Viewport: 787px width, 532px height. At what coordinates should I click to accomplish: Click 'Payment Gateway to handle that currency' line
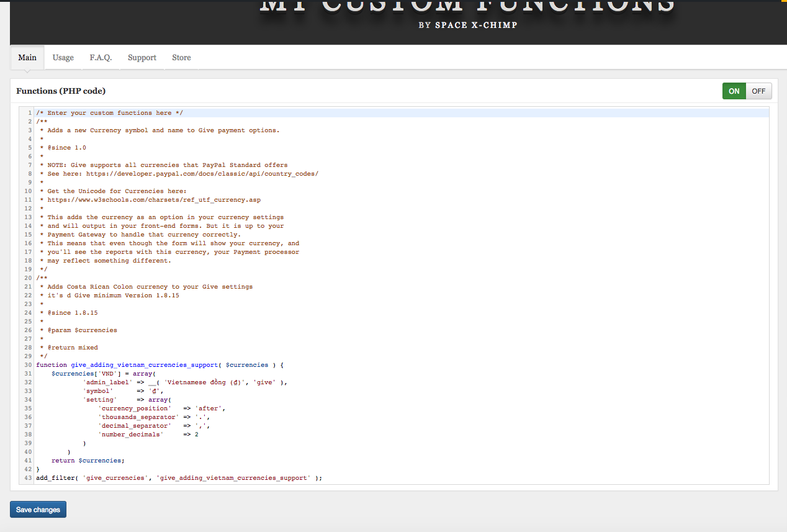140,235
